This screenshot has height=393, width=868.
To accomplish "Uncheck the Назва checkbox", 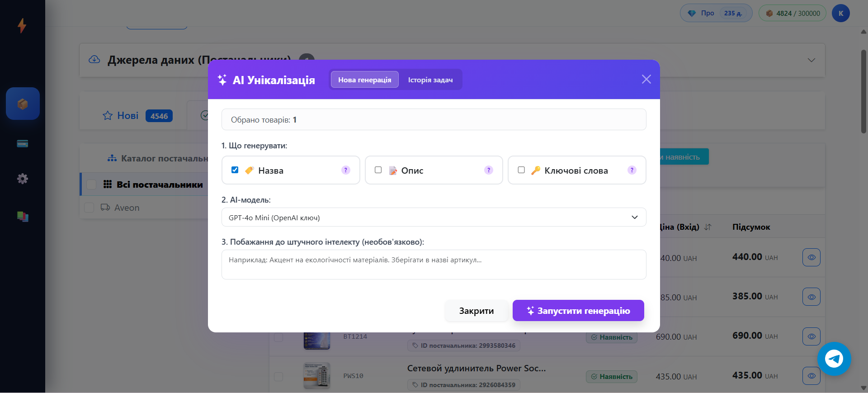I will [235, 170].
